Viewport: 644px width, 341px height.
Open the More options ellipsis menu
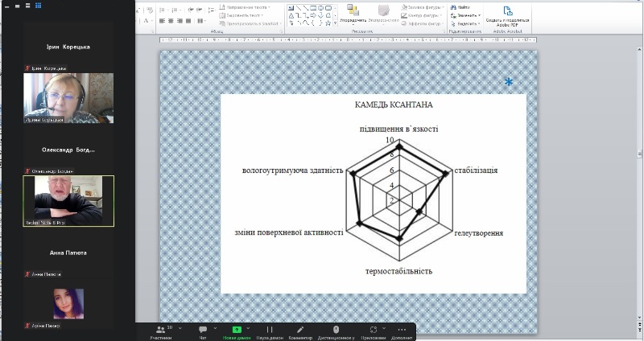pyautogui.click(x=402, y=331)
